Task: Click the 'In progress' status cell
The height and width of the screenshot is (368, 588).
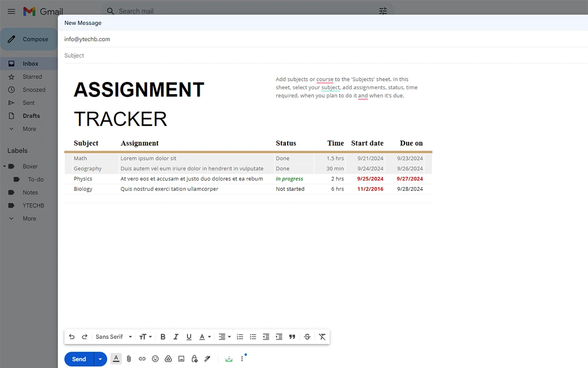Action: point(290,179)
